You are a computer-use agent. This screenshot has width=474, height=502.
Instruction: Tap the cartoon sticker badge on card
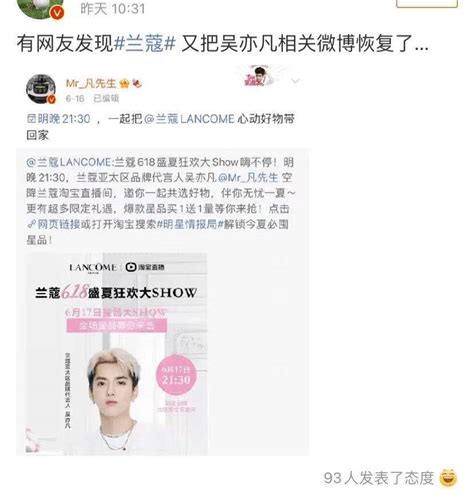point(259,76)
